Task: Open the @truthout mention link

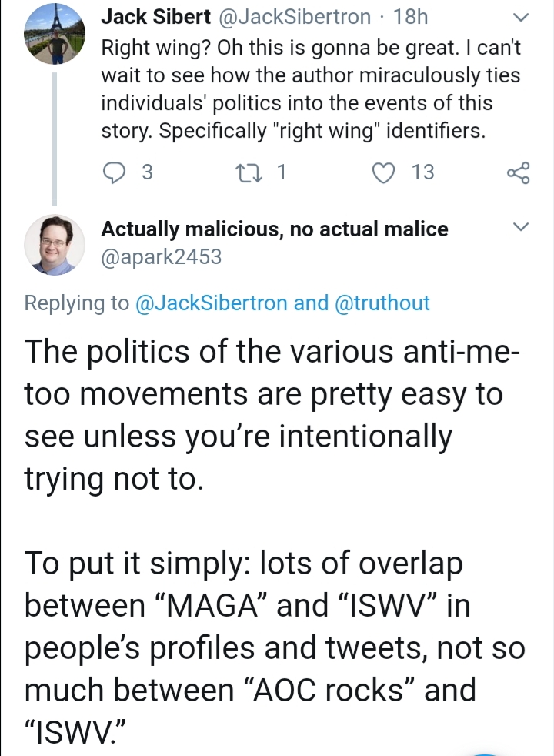Action: click(382, 303)
